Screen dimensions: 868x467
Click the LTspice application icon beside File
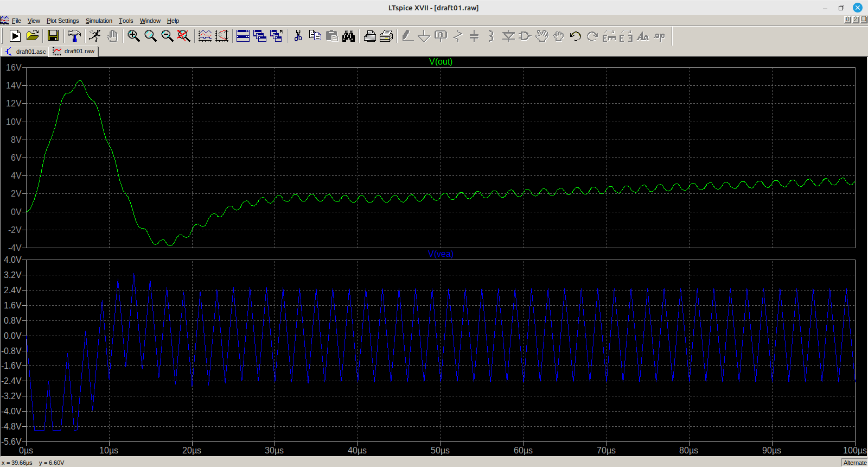pyautogui.click(x=4, y=20)
